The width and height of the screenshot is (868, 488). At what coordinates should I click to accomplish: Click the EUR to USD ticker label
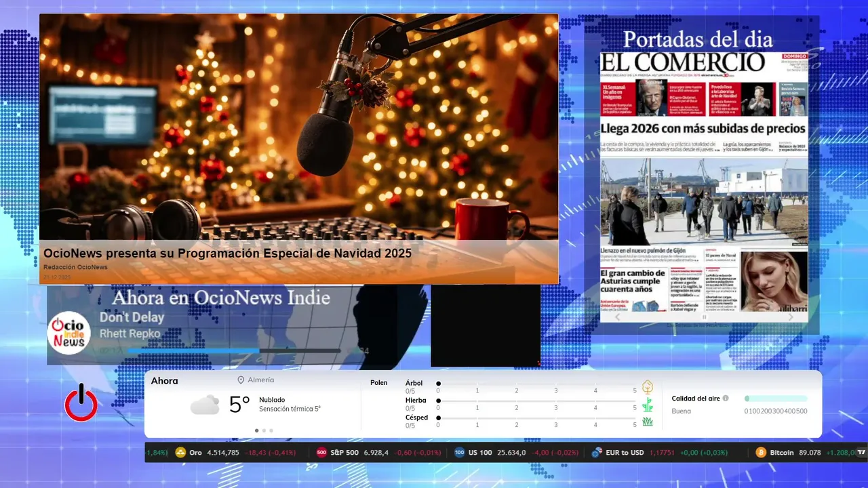pyautogui.click(x=625, y=453)
